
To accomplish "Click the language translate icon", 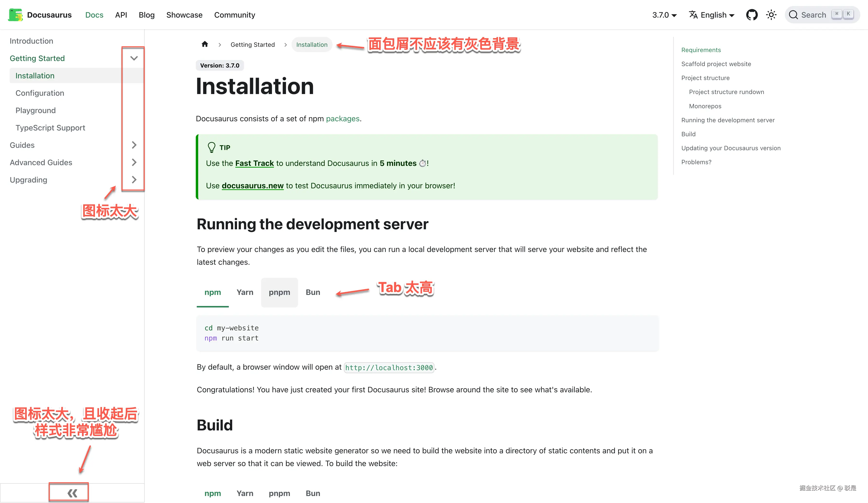I will click(x=693, y=15).
